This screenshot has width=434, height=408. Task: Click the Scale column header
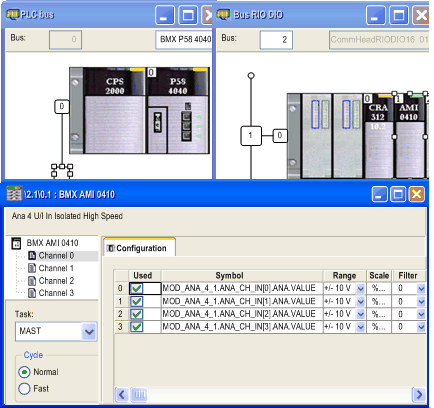click(379, 276)
